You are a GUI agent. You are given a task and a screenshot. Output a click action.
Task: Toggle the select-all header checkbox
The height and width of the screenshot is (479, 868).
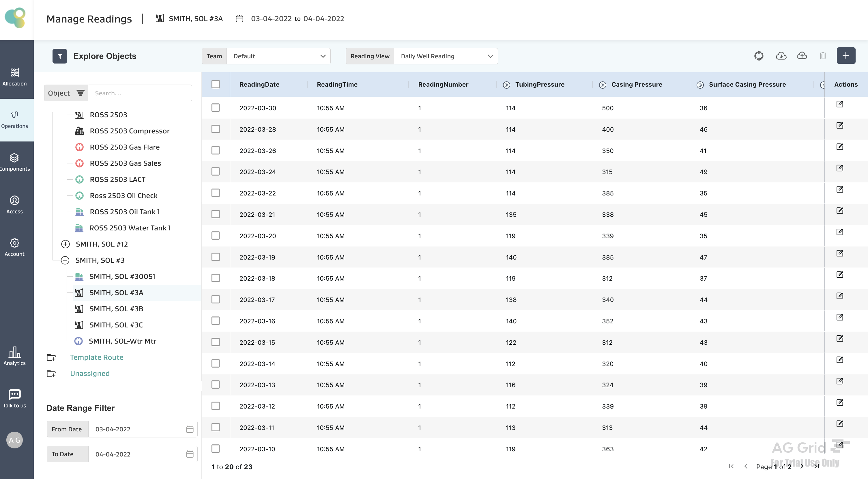(215, 84)
